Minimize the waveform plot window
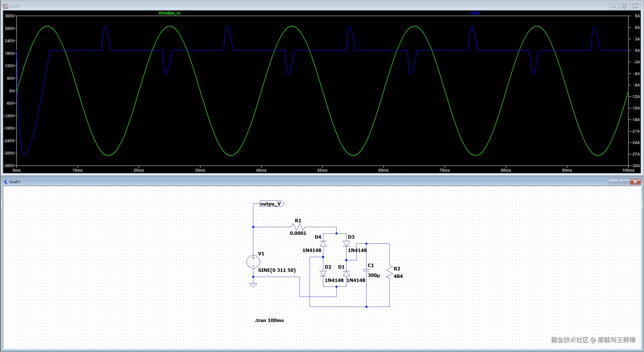 (x=613, y=6)
